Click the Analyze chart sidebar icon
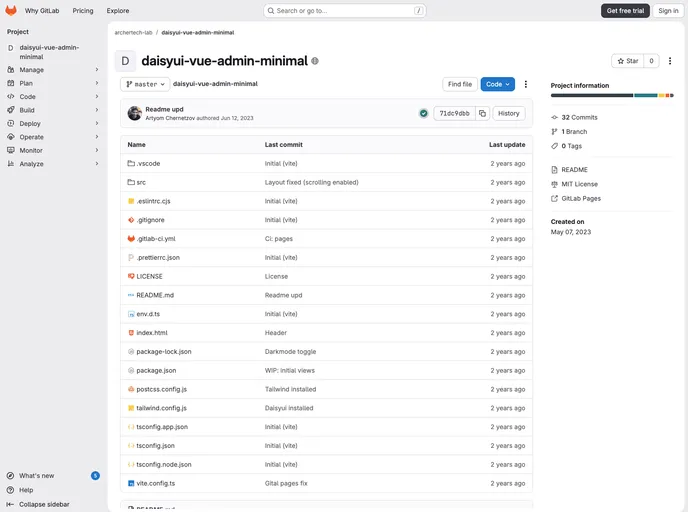Image resolution: width=688 pixels, height=512 pixels. [x=11, y=164]
